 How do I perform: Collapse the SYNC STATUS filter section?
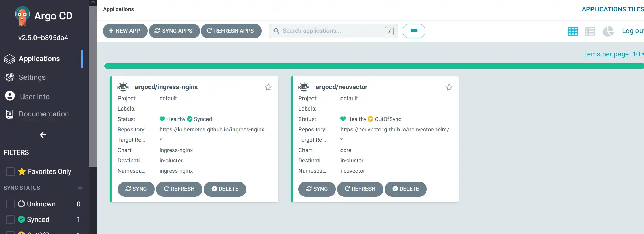[80, 188]
